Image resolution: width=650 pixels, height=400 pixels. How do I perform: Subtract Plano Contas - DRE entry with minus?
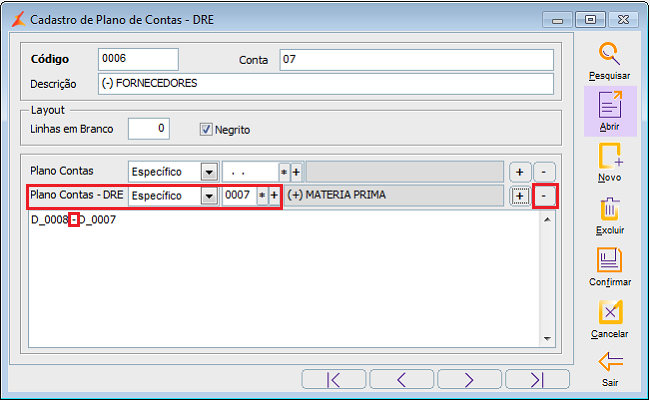point(544,196)
